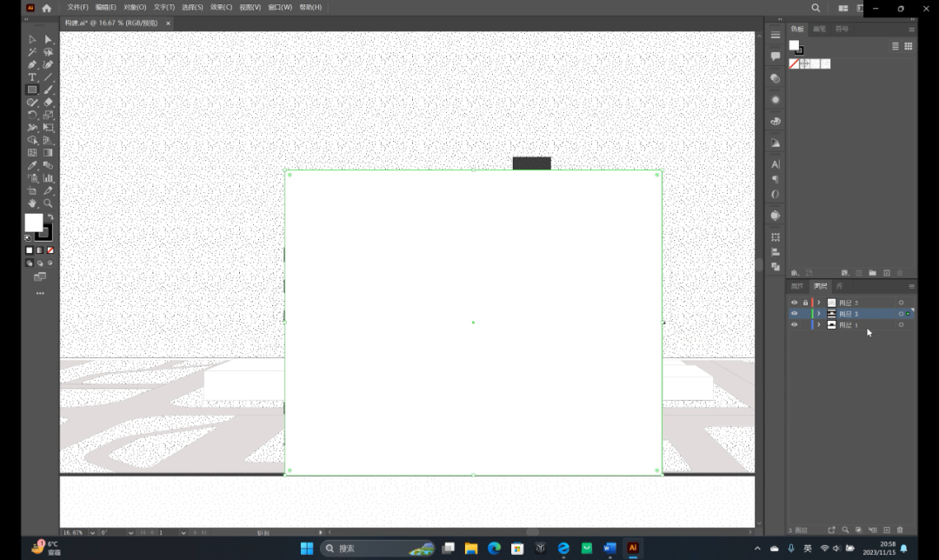The image size is (939, 560).
Task: Select the Rectangle tool
Action: (x=32, y=90)
